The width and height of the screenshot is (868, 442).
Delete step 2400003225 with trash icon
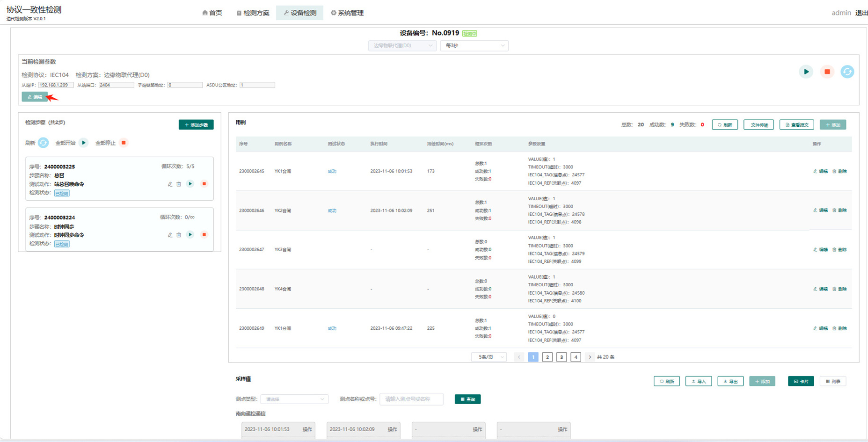pos(179,184)
